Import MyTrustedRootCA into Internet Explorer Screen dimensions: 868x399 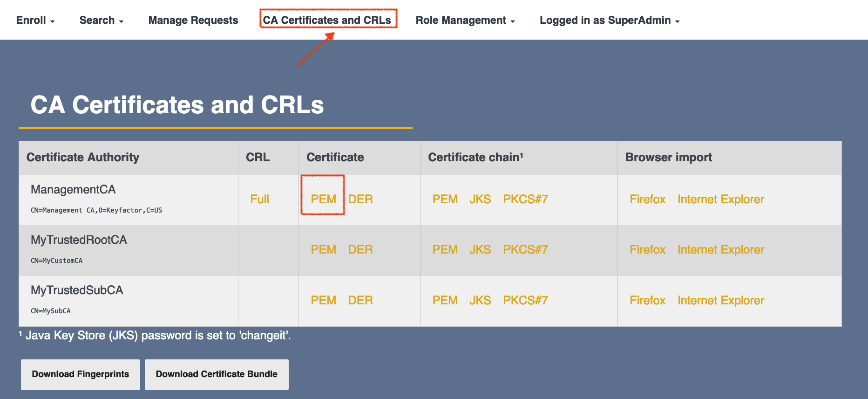tap(720, 250)
